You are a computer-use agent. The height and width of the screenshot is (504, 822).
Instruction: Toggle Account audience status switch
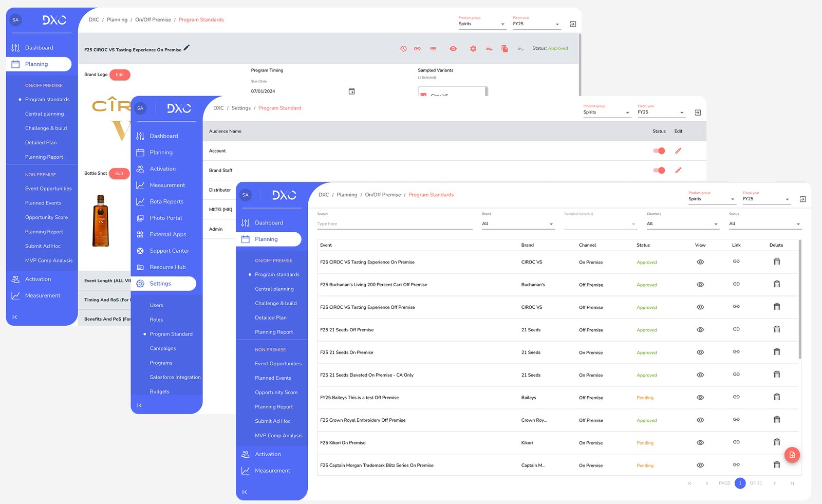pyautogui.click(x=659, y=151)
